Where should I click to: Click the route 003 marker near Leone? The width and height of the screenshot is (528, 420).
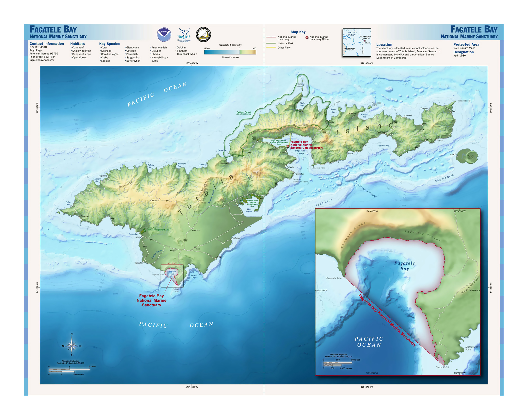pyautogui.click(x=145, y=246)
